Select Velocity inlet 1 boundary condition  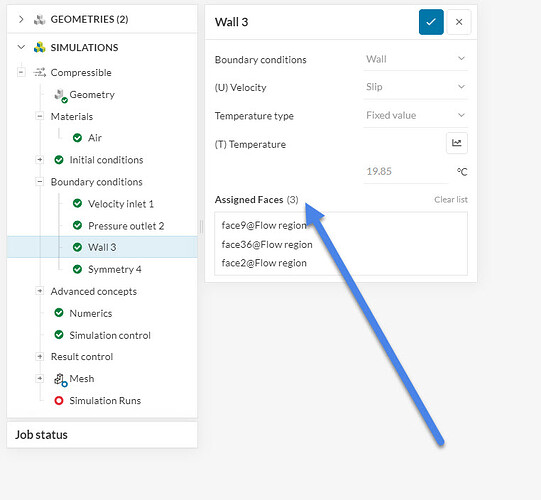(120, 204)
